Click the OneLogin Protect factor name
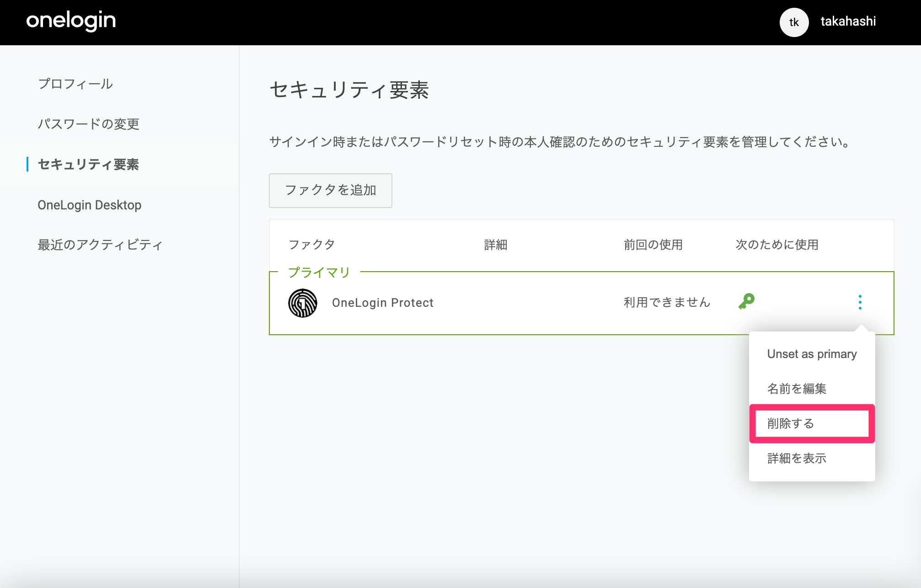Viewport: 921px width, 588px height. point(383,303)
